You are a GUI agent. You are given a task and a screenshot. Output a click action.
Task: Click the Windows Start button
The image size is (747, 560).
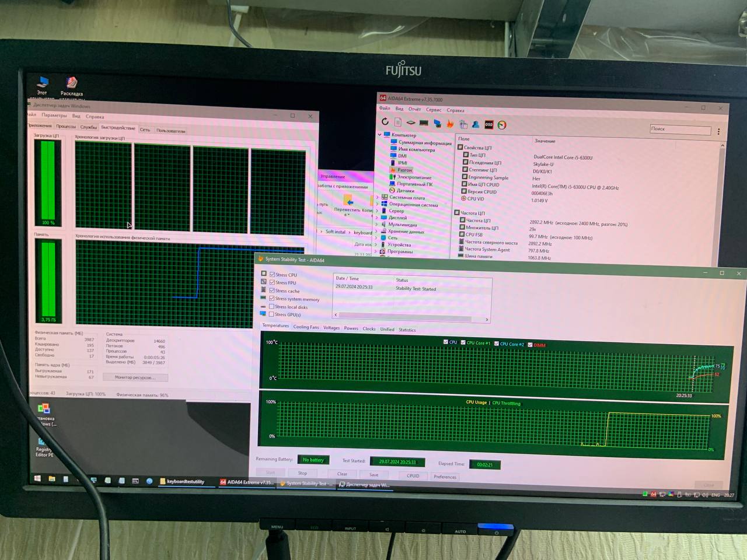[x=38, y=478]
